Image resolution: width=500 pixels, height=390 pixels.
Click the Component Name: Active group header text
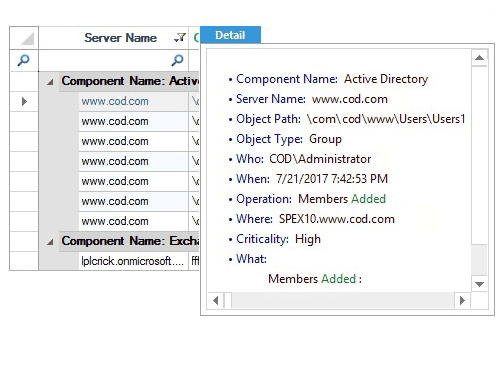coord(130,81)
